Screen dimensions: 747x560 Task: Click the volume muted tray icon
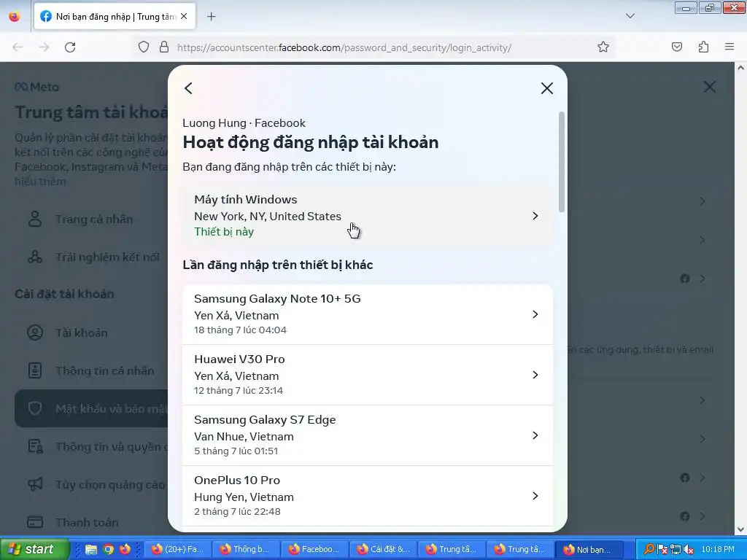(689, 550)
